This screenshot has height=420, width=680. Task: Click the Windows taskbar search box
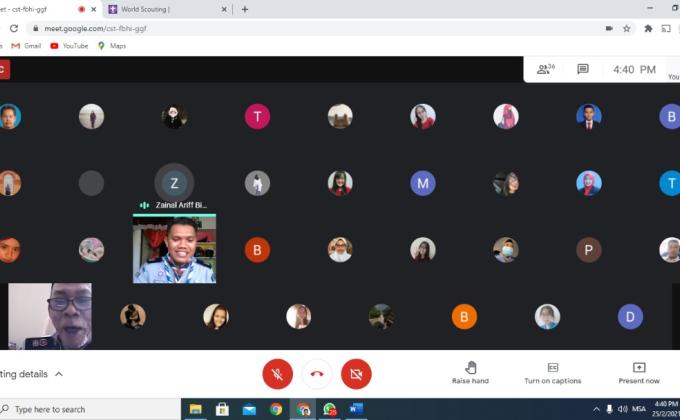90,409
